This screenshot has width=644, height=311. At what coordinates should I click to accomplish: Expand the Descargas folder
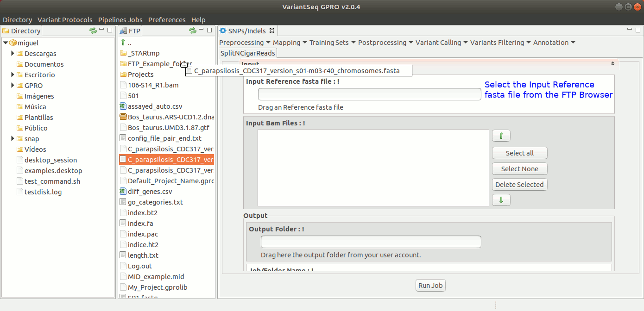pyautogui.click(x=13, y=54)
